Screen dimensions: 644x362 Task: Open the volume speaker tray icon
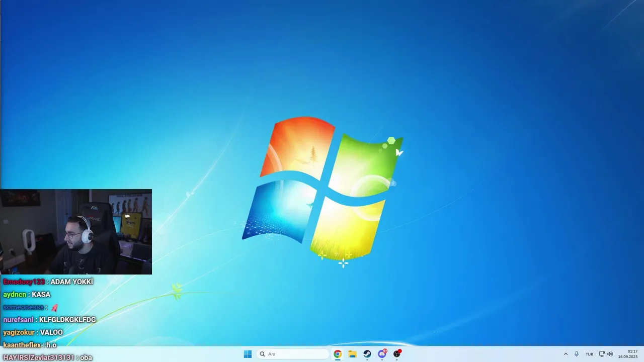[x=610, y=354]
